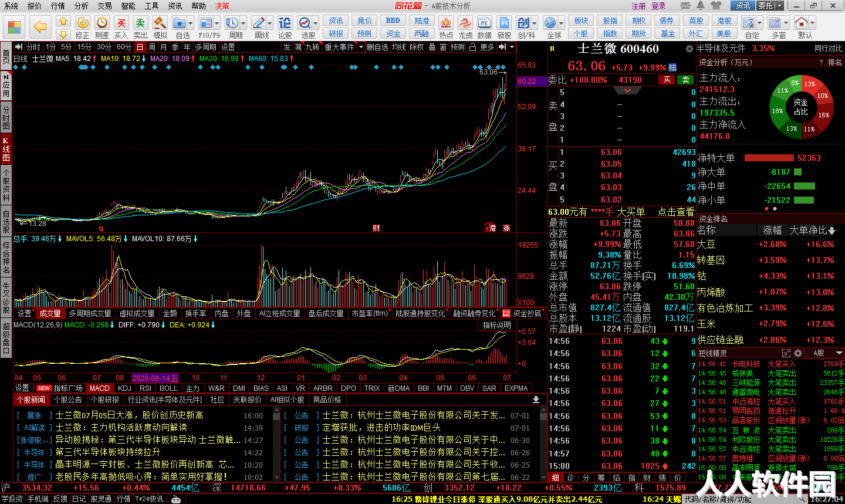
Task: Click the red 买 button in quote panel
Action: 666,80
